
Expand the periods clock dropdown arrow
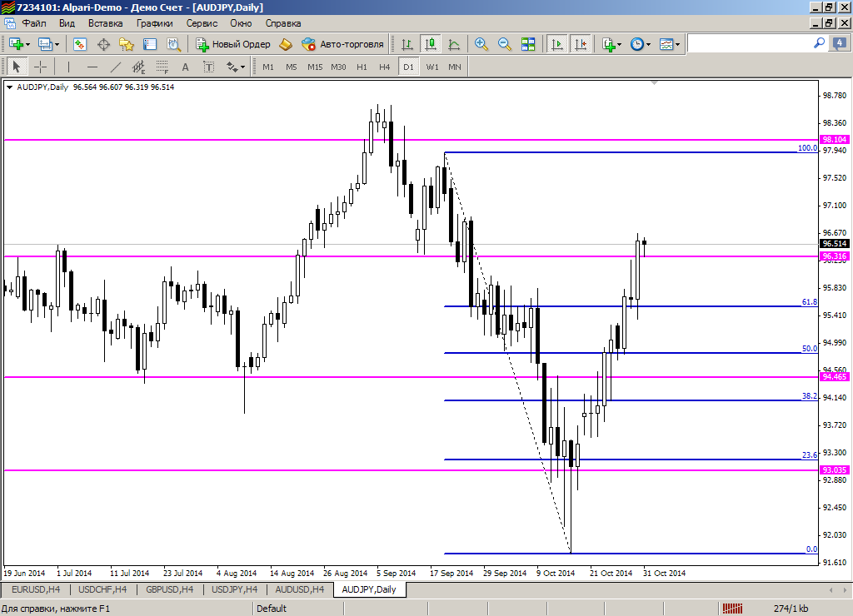(x=648, y=45)
